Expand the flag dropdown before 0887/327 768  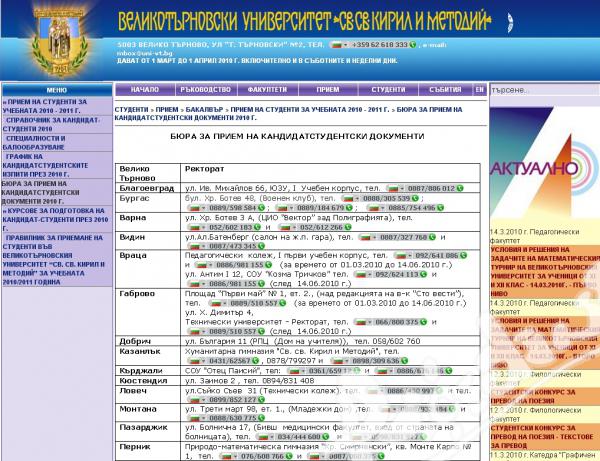point(368,237)
